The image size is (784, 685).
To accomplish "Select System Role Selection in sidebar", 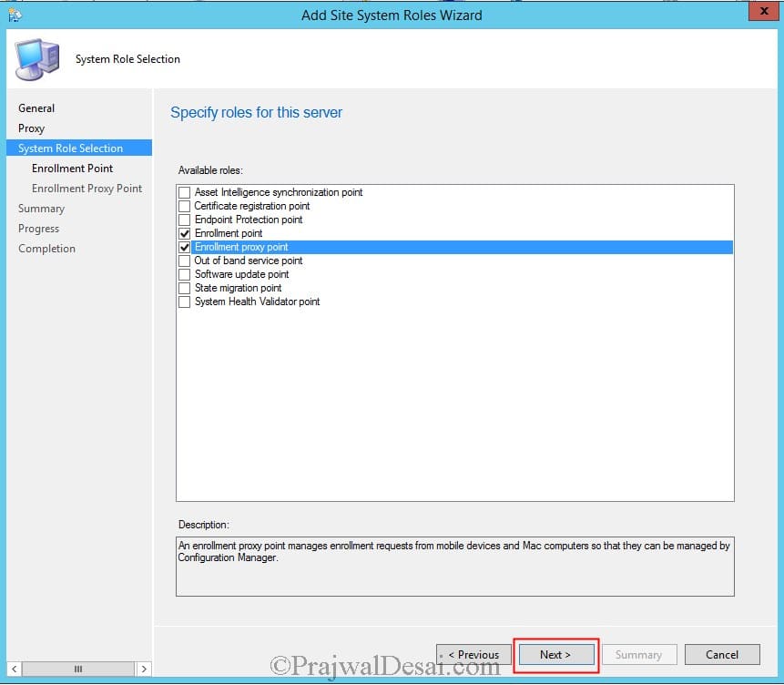I will [79, 148].
